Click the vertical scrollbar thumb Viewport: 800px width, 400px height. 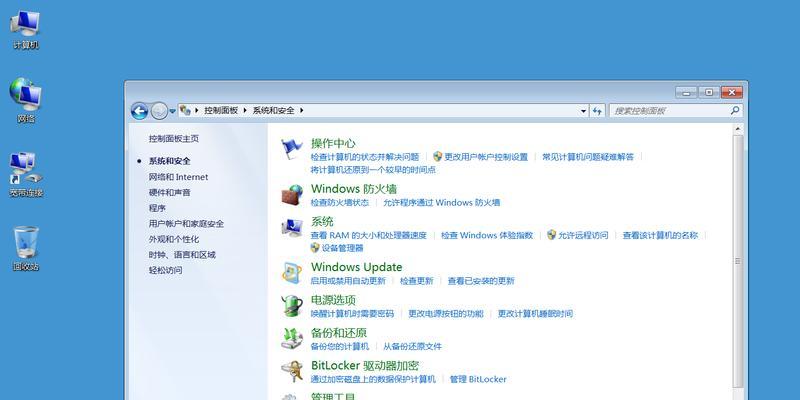click(x=738, y=261)
